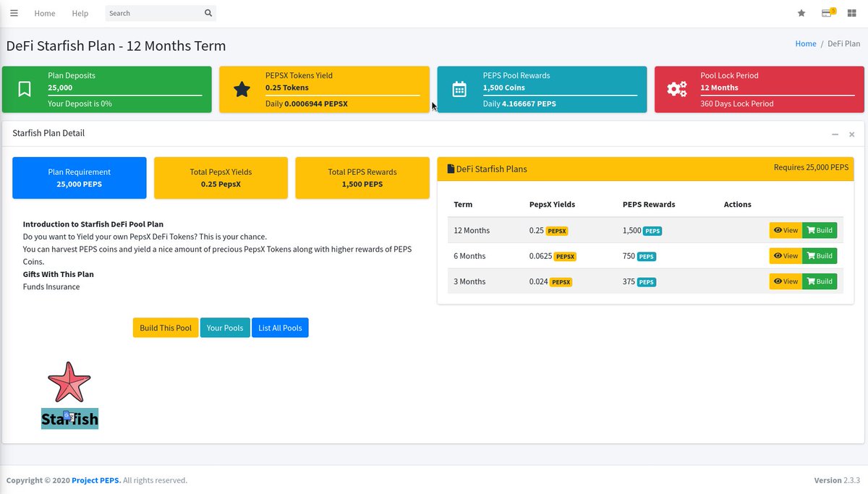Close the Starfish Plan Detail panel

tap(851, 134)
